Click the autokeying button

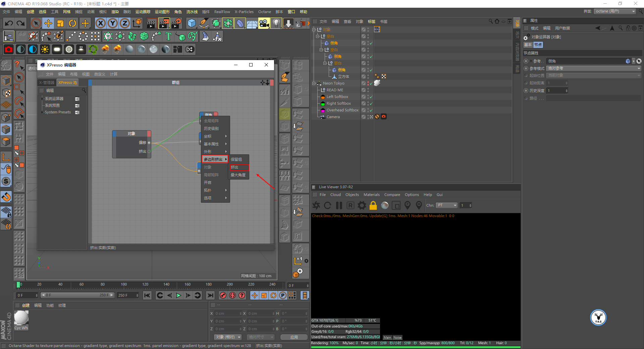click(232, 295)
